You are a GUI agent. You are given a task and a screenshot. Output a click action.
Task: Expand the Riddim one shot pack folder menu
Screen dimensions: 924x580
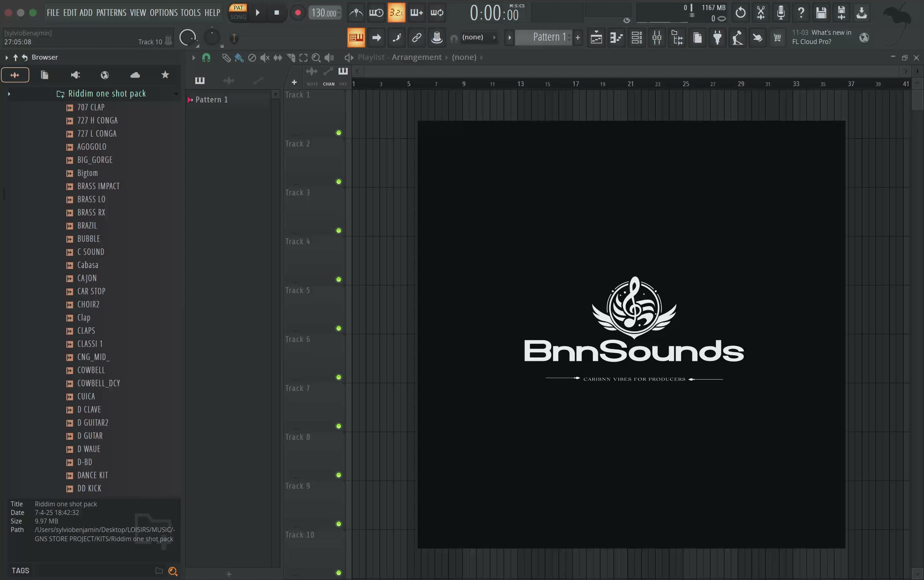176,94
